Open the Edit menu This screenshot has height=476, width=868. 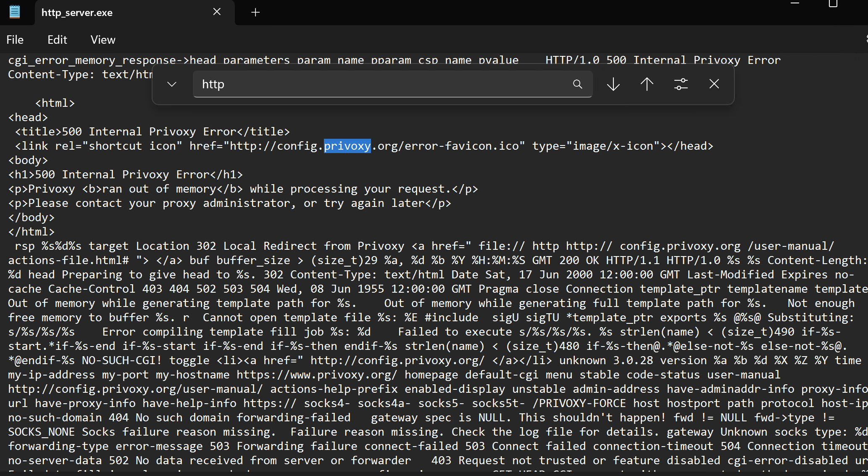(57, 40)
